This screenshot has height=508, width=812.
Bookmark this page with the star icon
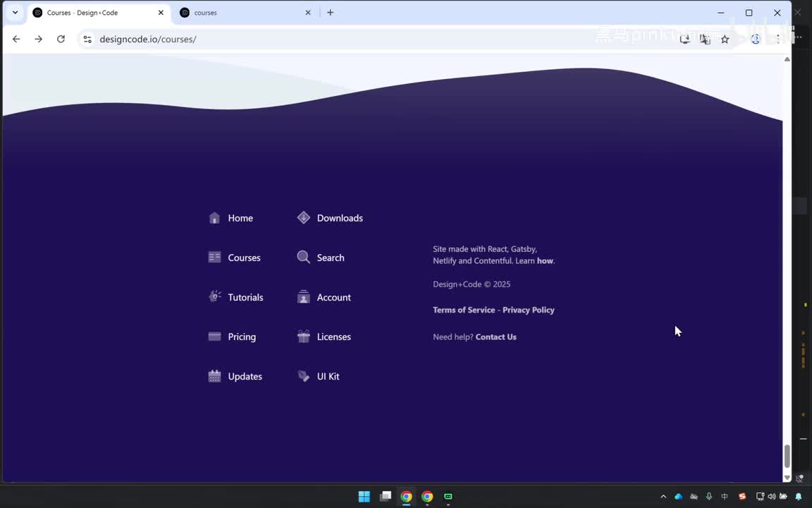[725, 39]
